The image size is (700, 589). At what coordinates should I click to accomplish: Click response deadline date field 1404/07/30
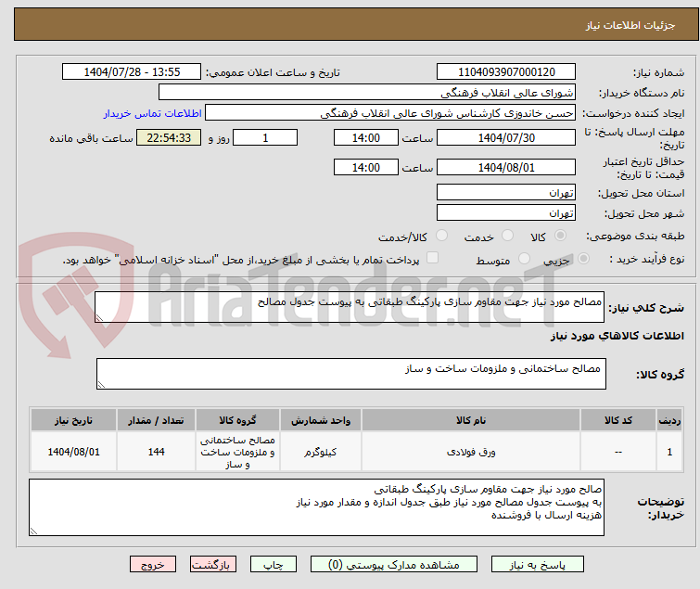506,137
